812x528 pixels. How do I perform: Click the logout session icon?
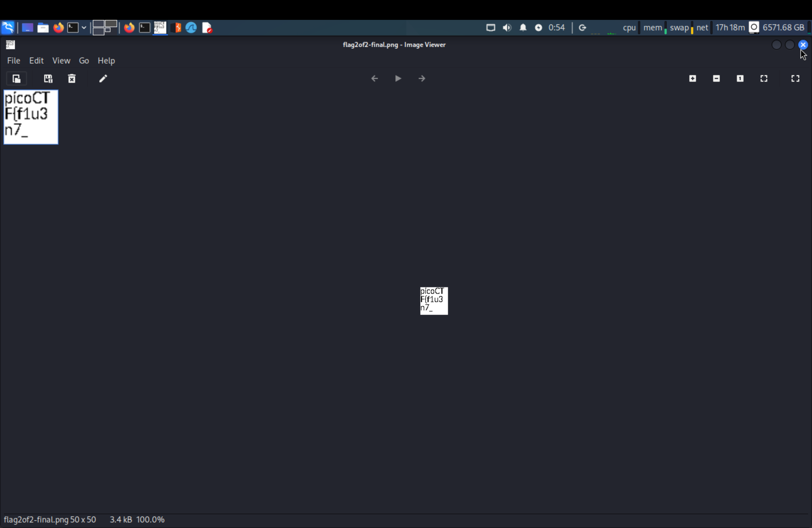pyautogui.click(x=582, y=28)
